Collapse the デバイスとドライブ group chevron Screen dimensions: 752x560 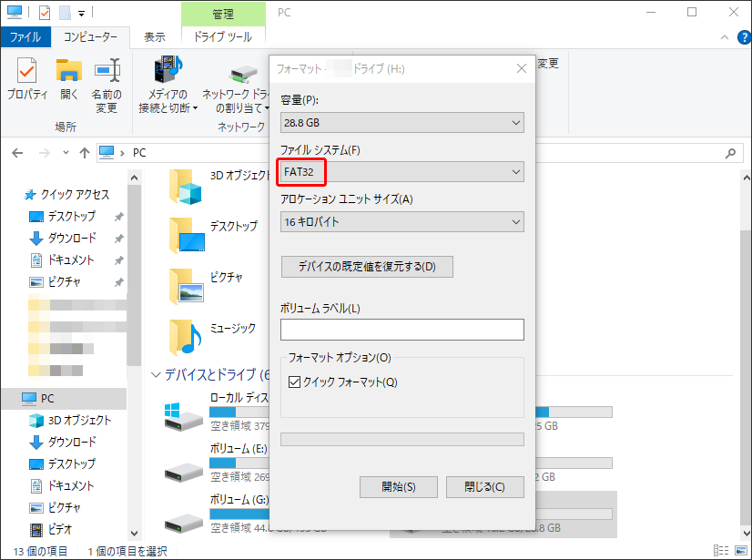pos(156,374)
